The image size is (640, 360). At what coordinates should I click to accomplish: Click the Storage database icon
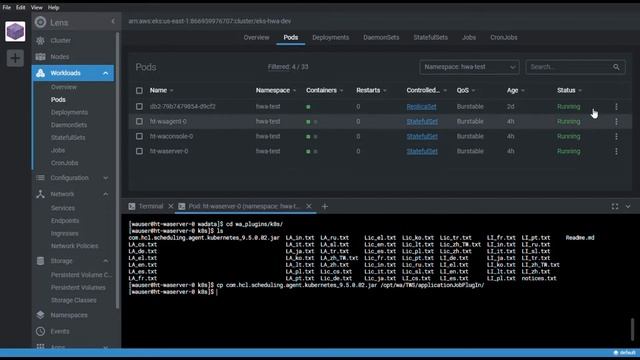tap(40, 261)
